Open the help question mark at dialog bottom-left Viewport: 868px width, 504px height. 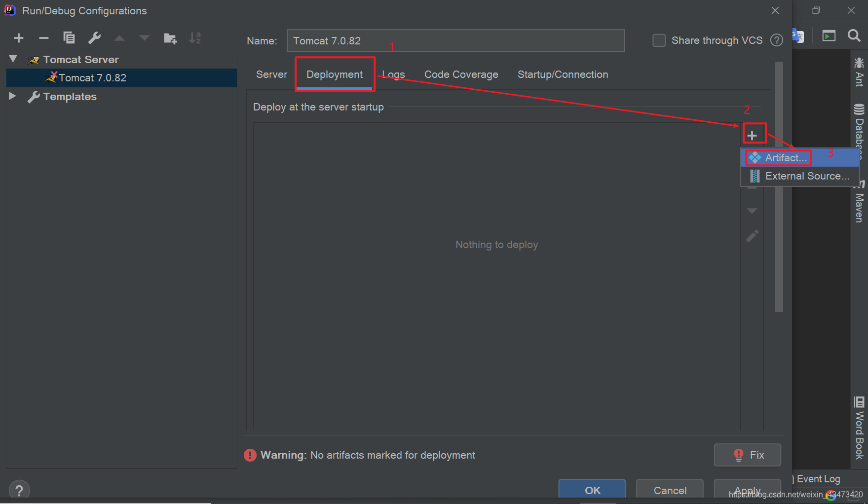(x=19, y=490)
